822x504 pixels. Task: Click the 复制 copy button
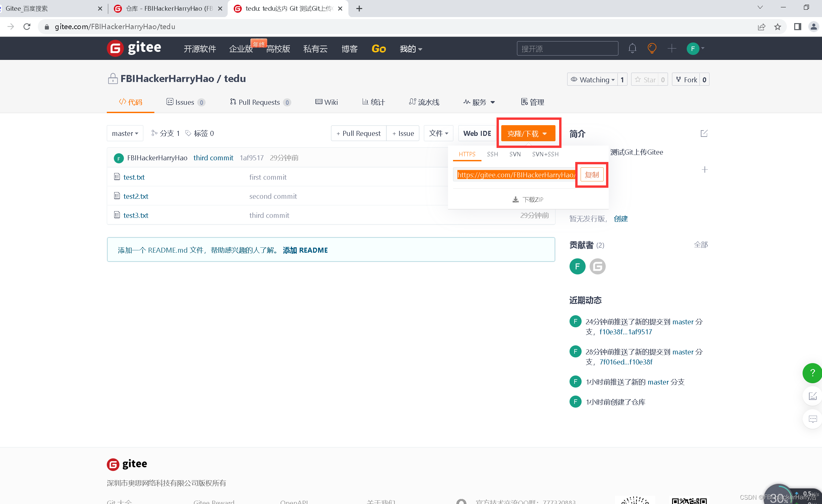592,175
